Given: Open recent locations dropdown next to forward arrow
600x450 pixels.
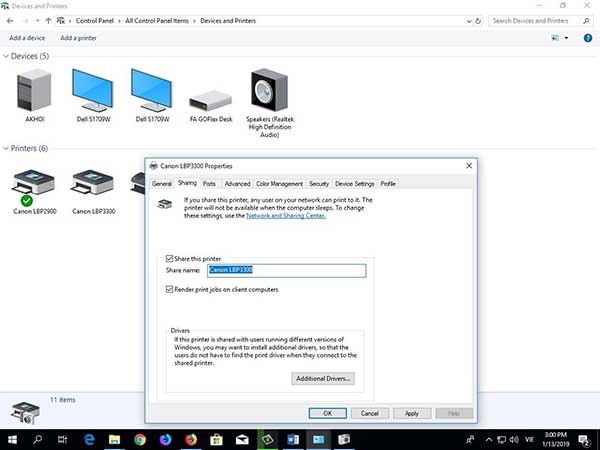Looking at the screenshot, I should point(38,21).
